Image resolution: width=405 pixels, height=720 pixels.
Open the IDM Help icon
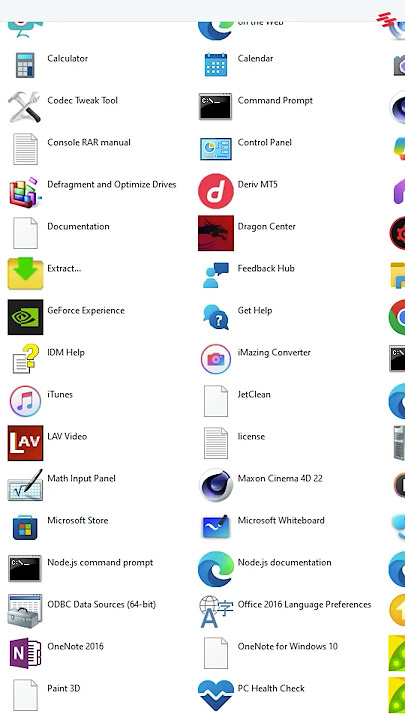click(25, 359)
